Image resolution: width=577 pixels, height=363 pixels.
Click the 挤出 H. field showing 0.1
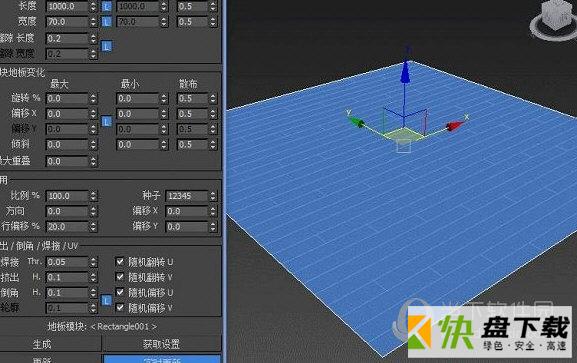(67, 277)
